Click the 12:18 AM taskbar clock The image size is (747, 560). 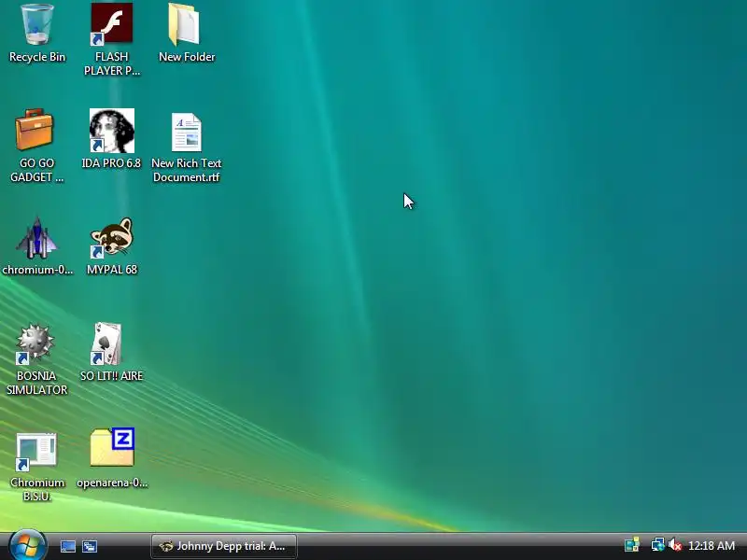pyautogui.click(x=712, y=546)
